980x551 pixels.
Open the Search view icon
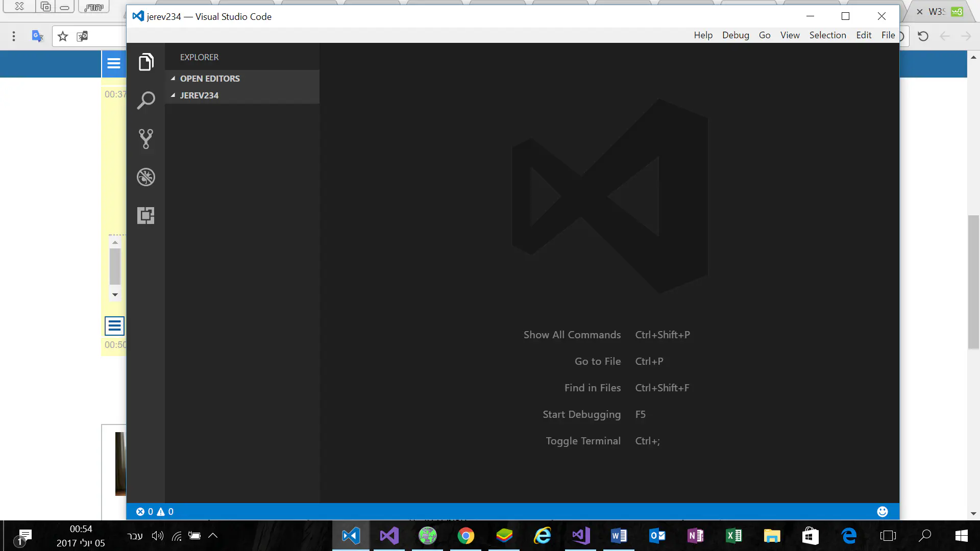pos(146,101)
